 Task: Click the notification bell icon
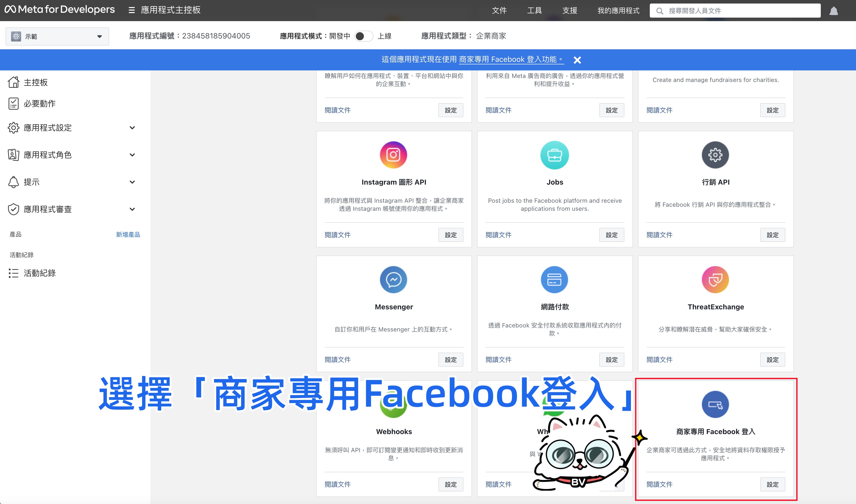(834, 11)
